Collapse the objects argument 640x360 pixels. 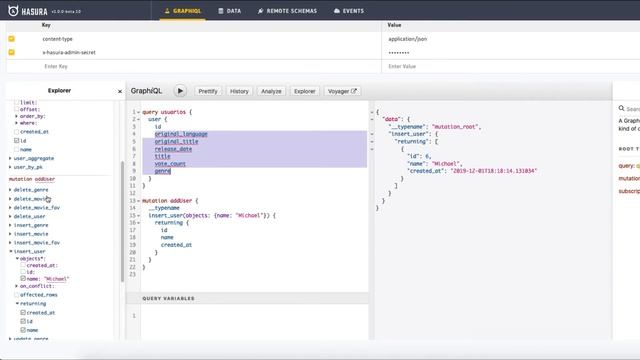click(17, 258)
